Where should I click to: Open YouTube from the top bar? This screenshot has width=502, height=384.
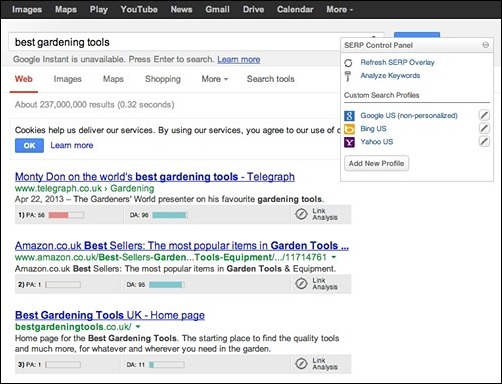click(x=139, y=9)
